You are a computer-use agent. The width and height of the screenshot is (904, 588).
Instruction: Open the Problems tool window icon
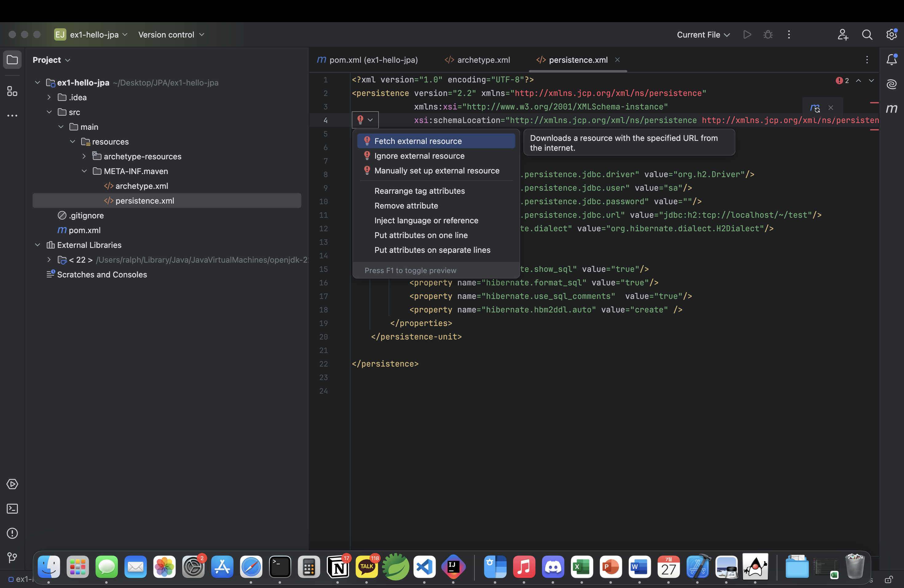point(12,533)
